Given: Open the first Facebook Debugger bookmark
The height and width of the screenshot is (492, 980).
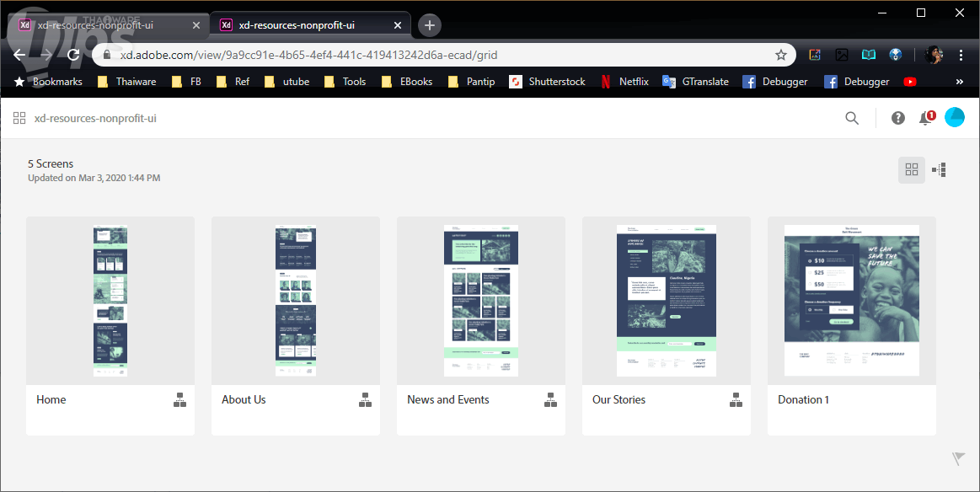Looking at the screenshot, I should tap(775, 81).
